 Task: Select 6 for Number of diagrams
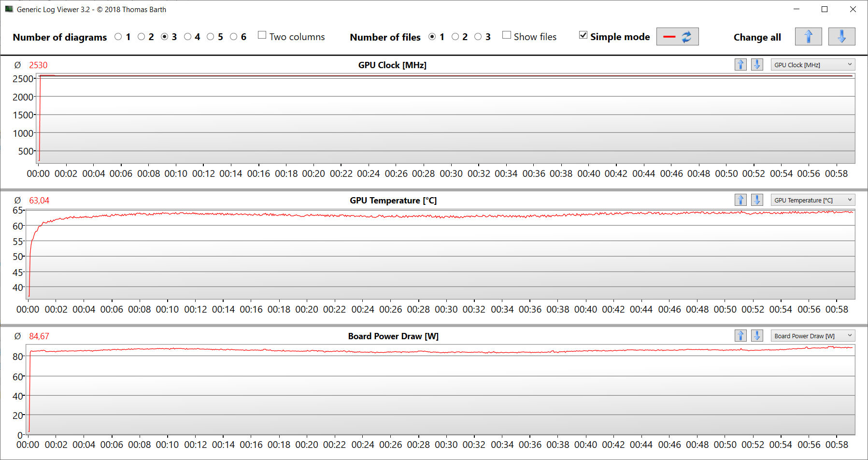point(234,37)
